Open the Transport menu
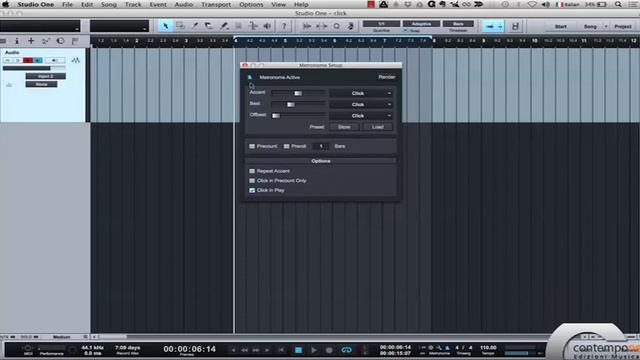 coord(216,4)
